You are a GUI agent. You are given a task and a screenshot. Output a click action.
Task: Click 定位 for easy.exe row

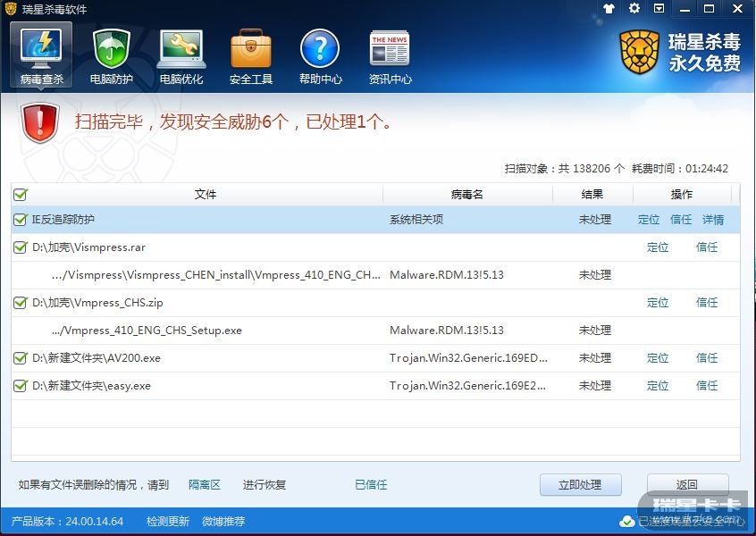click(x=658, y=386)
